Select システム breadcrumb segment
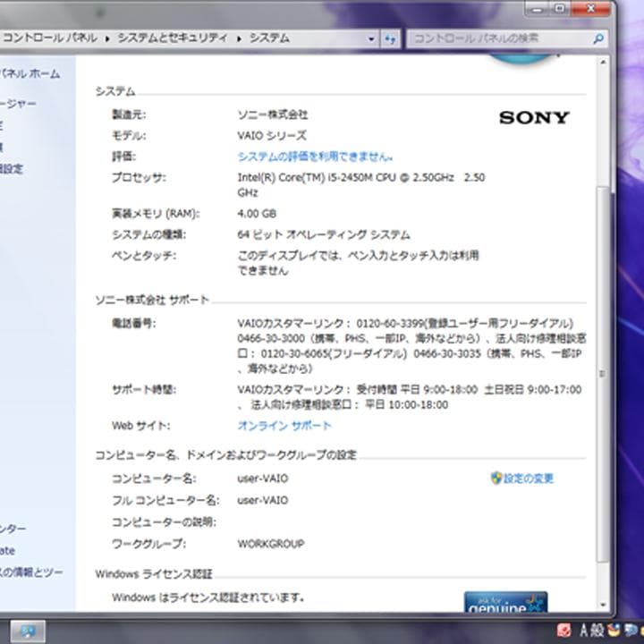 tap(269, 38)
